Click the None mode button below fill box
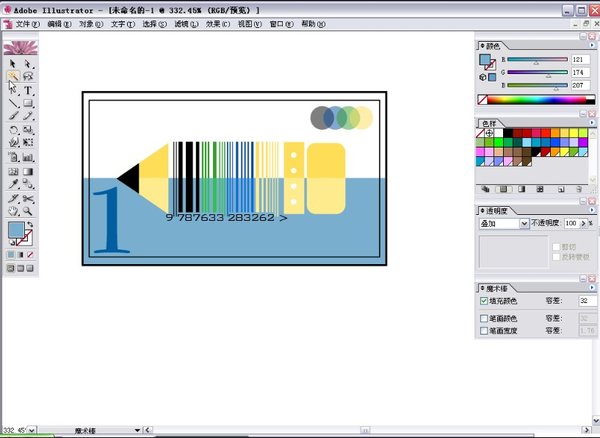The image size is (600, 438). 30,255
